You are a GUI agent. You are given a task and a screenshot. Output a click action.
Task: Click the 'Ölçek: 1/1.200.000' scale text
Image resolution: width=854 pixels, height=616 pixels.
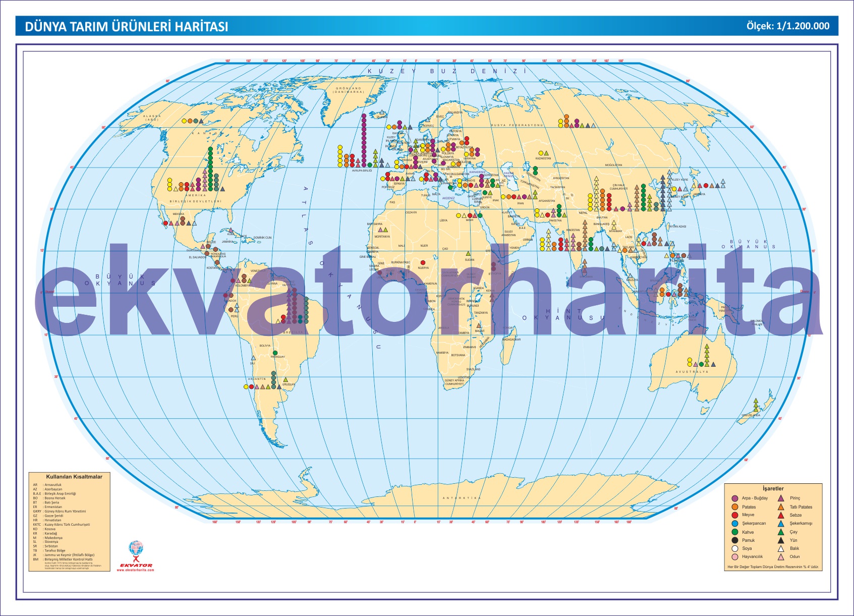coord(788,26)
